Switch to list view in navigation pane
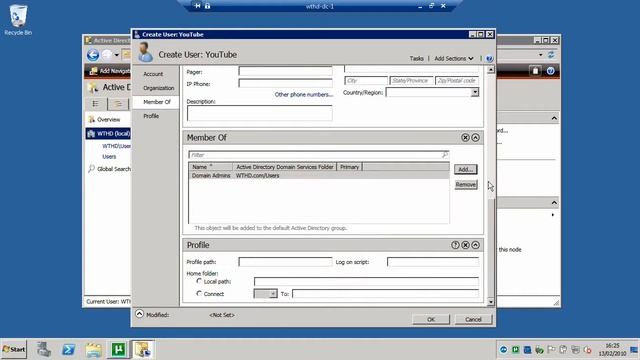This screenshot has width=640, height=360. (96, 104)
